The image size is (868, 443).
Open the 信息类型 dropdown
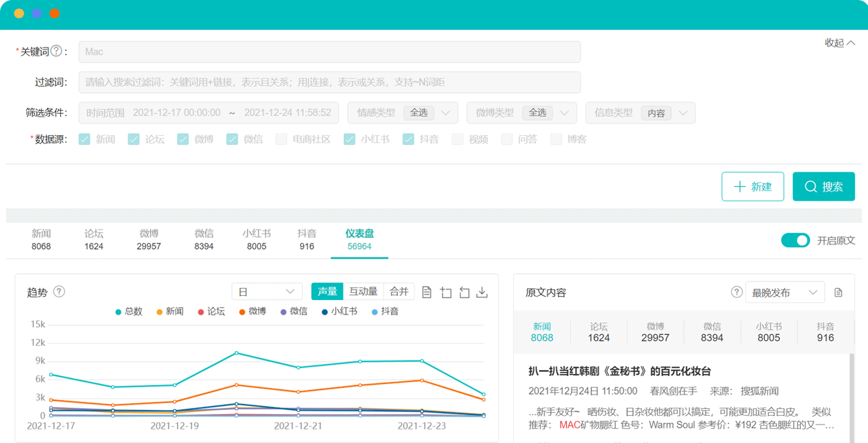641,113
